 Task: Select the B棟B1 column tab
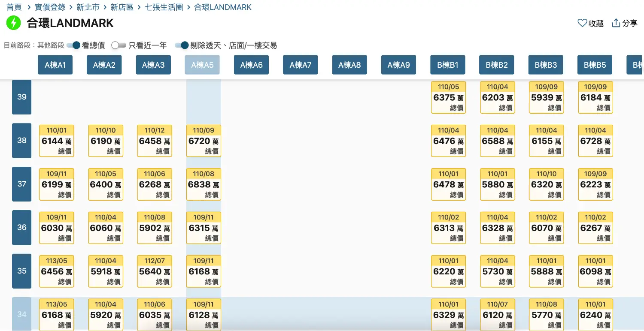(448, 65)
